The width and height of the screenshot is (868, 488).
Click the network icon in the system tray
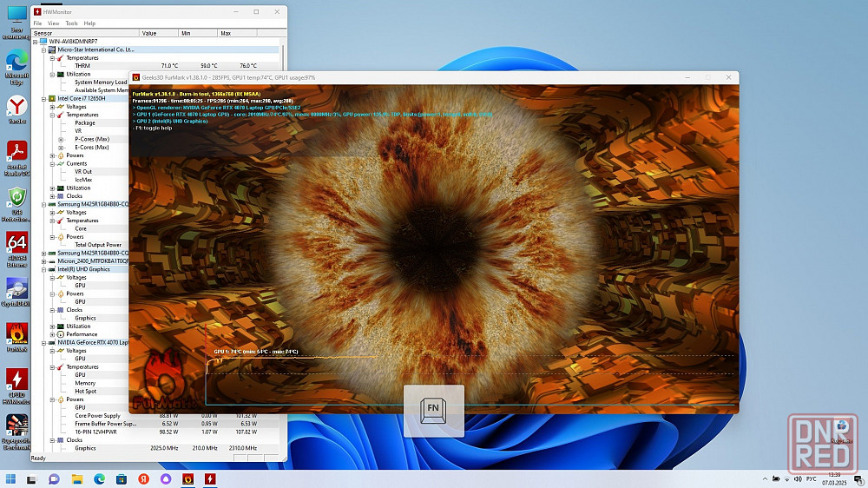(x=786, y=479)
